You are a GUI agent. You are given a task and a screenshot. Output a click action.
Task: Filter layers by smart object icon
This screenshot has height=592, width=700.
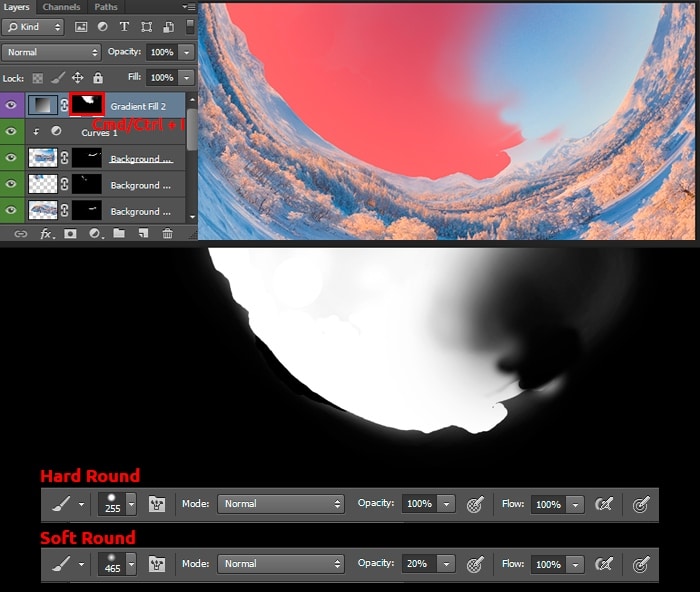169,27
